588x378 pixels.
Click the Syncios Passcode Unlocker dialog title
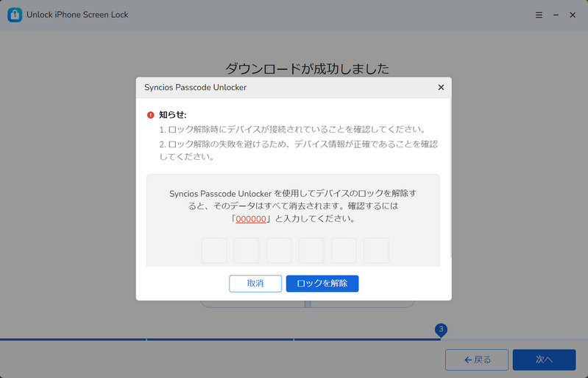pos(195,88)
